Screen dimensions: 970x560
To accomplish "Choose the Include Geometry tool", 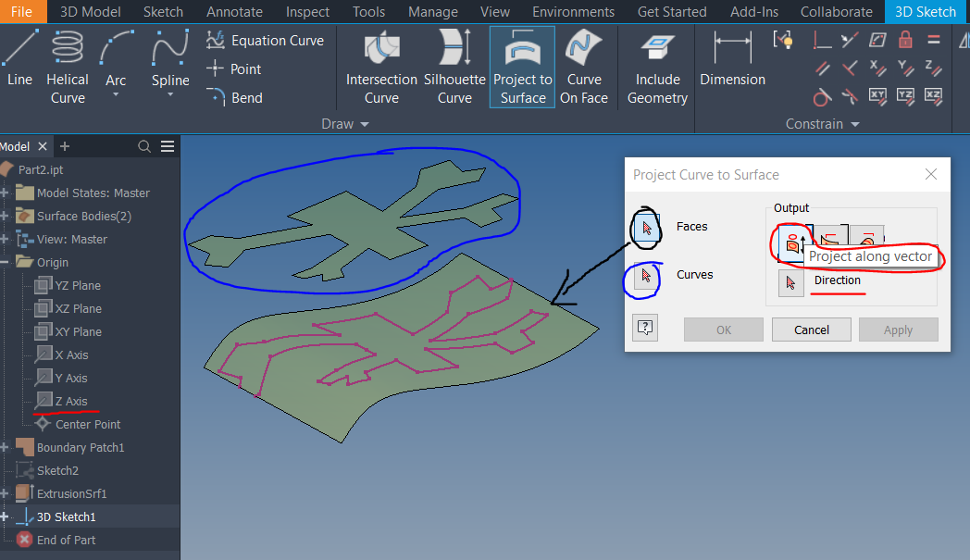I will 656,65.
